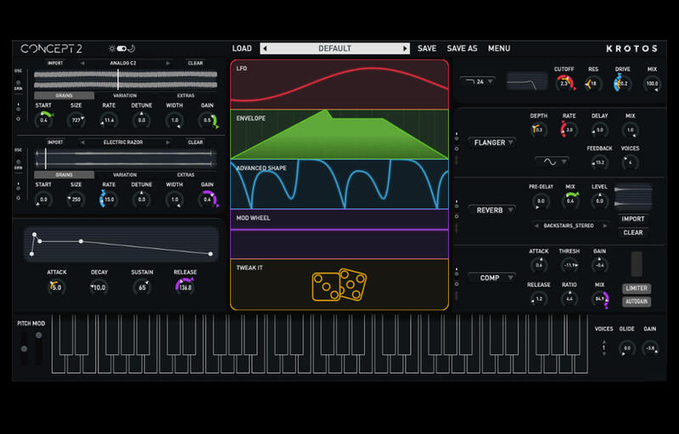
Task: Load previous sample before ANALOG C2
Action: pyautogui.click(x=82, y=63)
